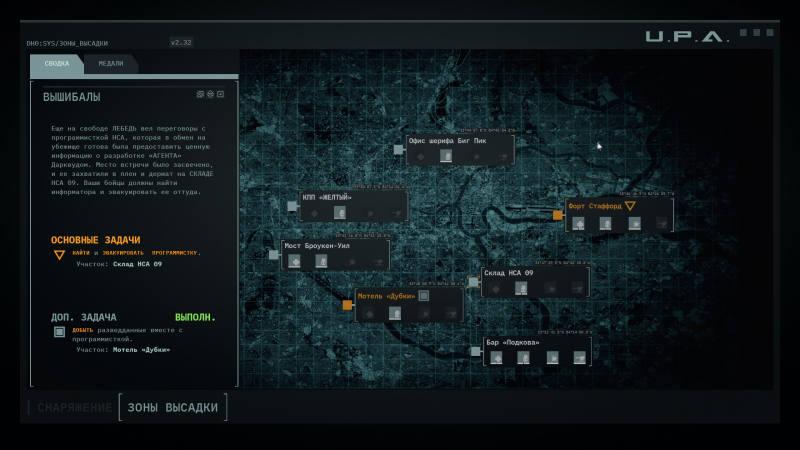The width and height of the screenshot is (800, 450).
Task: Click soldier icon in КПП «ЖЕЛТЫЙ»
Action: point(340,213)
